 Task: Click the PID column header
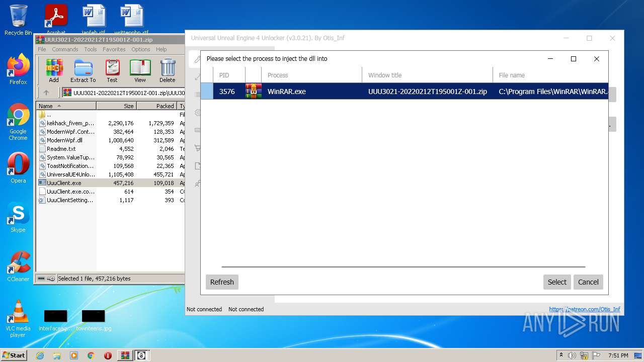tap(229, 75)
